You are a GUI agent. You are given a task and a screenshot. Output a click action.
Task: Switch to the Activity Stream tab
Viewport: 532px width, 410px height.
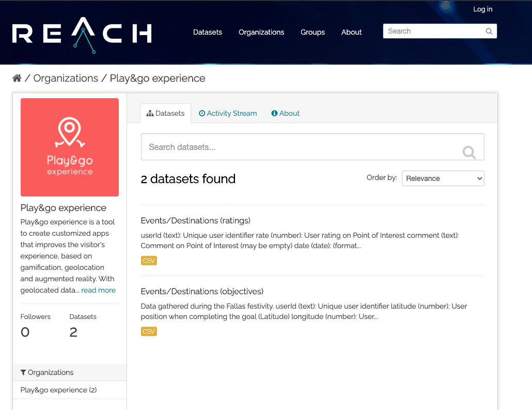[228, 113]
